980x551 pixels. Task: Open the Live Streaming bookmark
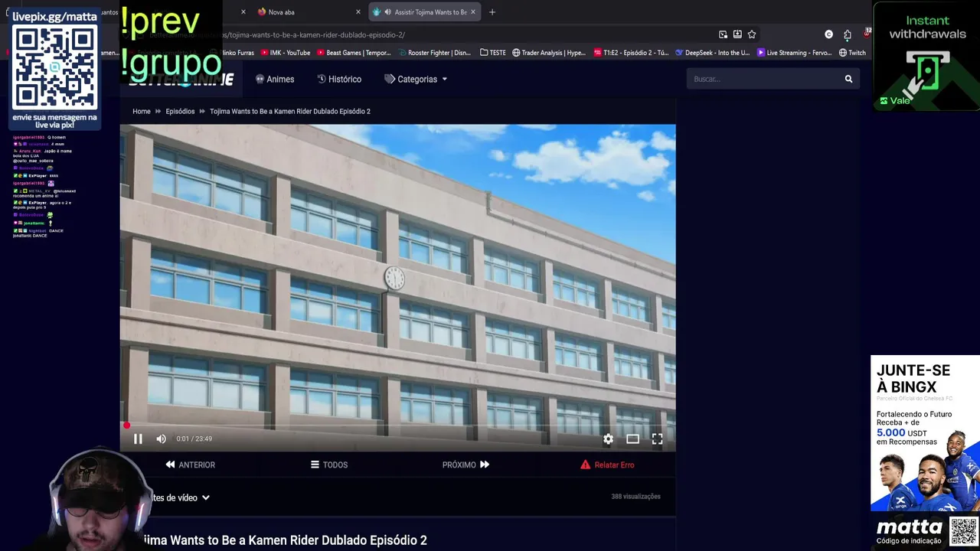coord(795,53)
